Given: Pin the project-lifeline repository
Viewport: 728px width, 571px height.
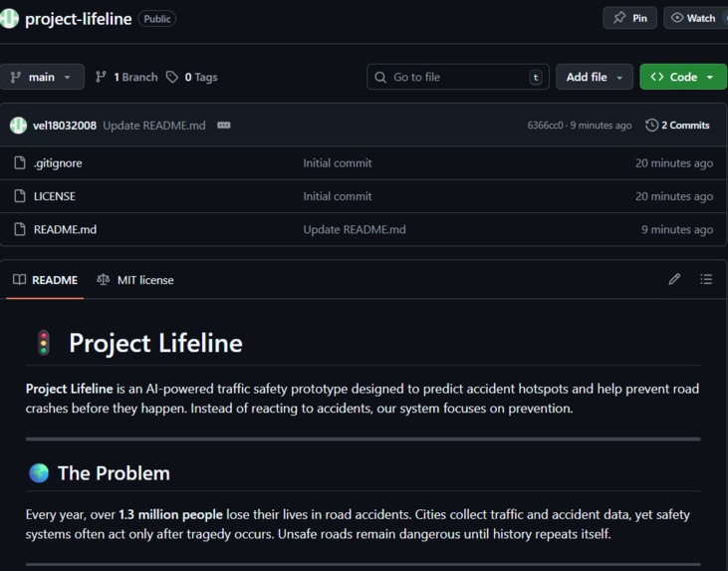Looking at the screenshot, I should 629,18.
